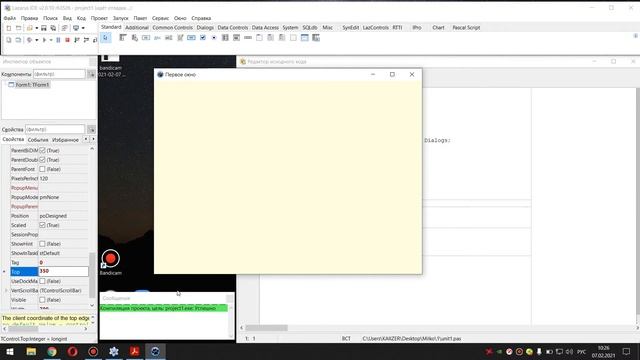Open the Файл menu

coord(10,18)
